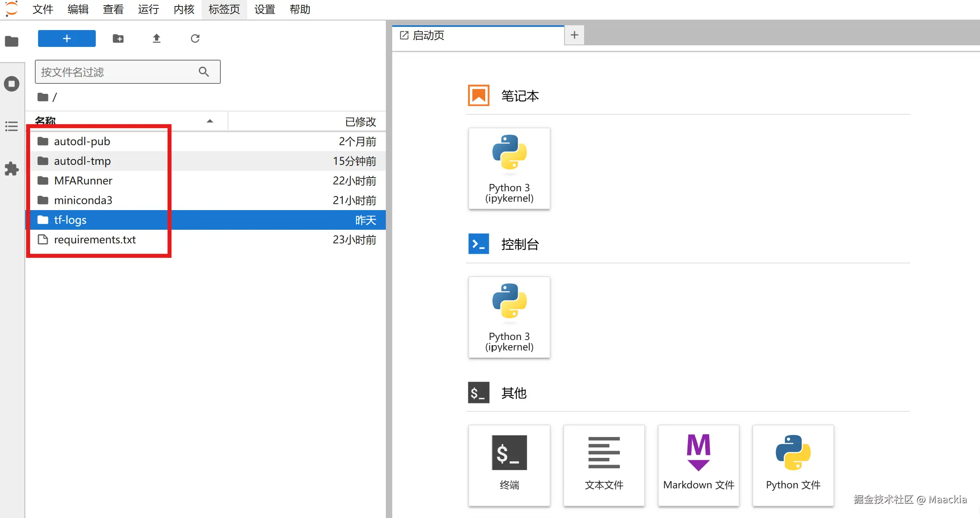Screen dimensions: 980x518
Task: Open running terminals and kernels panel
Action: 12,84
